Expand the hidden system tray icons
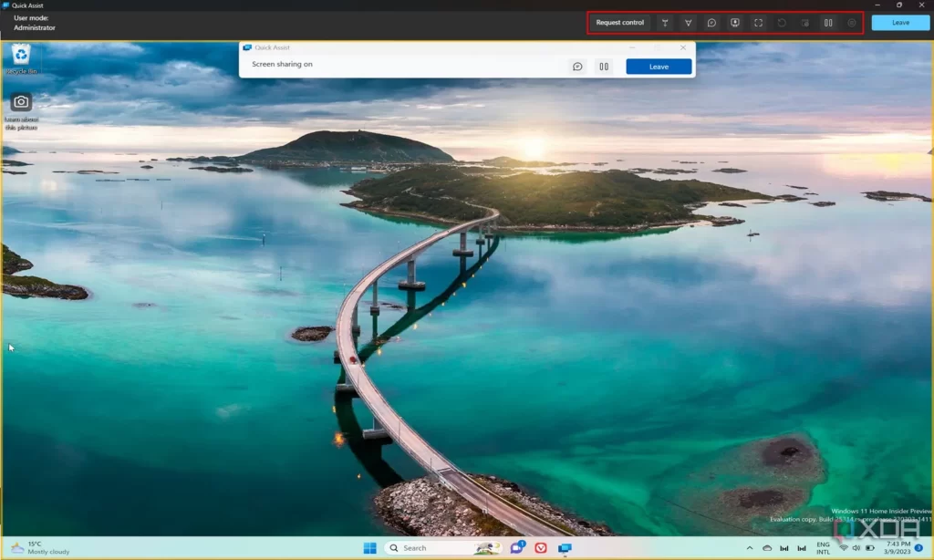The height and width of the screenshot is (560, 934). tap(750, 548)
